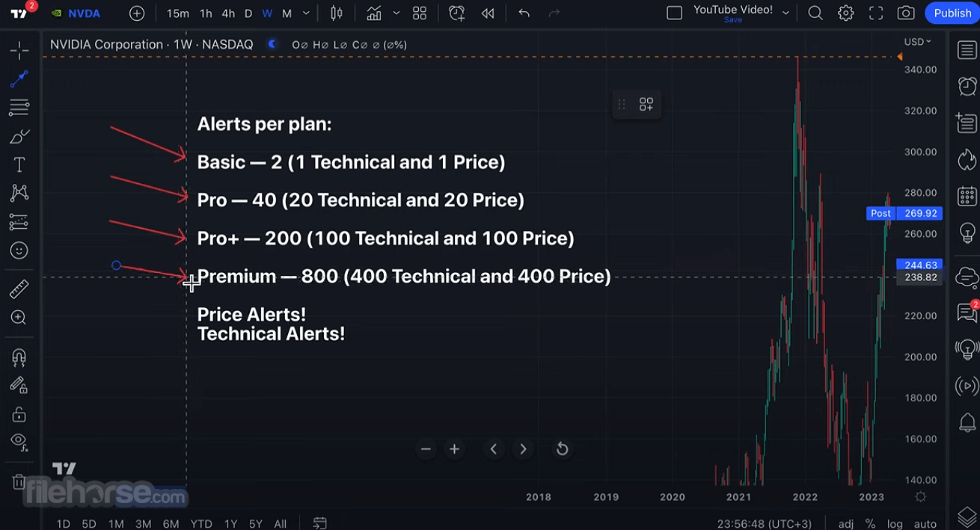The image size is (980, 530).
Task: Select the 5Y date range
Action: (x=256, y=524)
